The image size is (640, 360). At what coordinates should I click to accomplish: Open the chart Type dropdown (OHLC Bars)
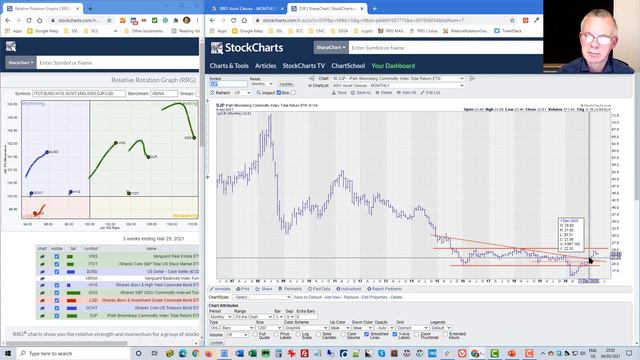coord(232,328)
